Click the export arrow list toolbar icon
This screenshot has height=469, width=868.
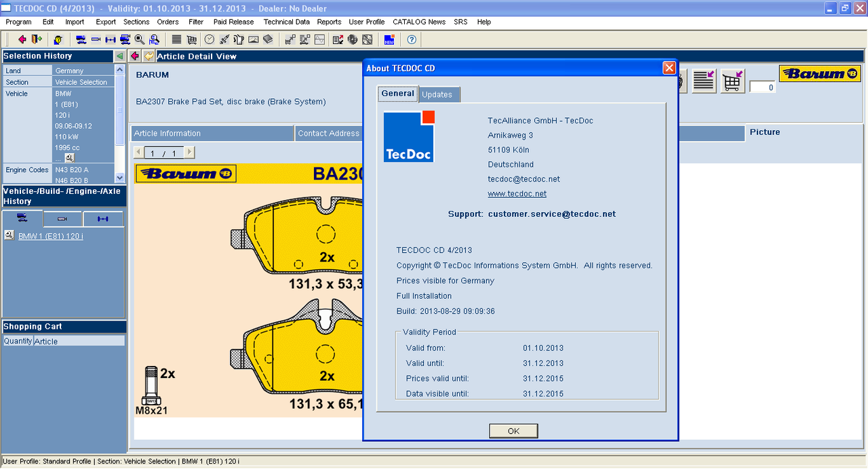click(x=338, y=39)
